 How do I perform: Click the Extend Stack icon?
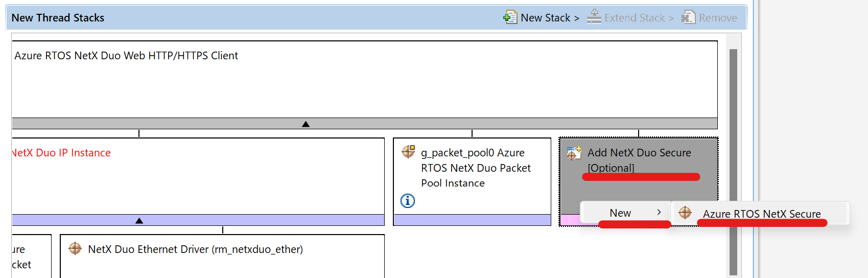point(594,17)
